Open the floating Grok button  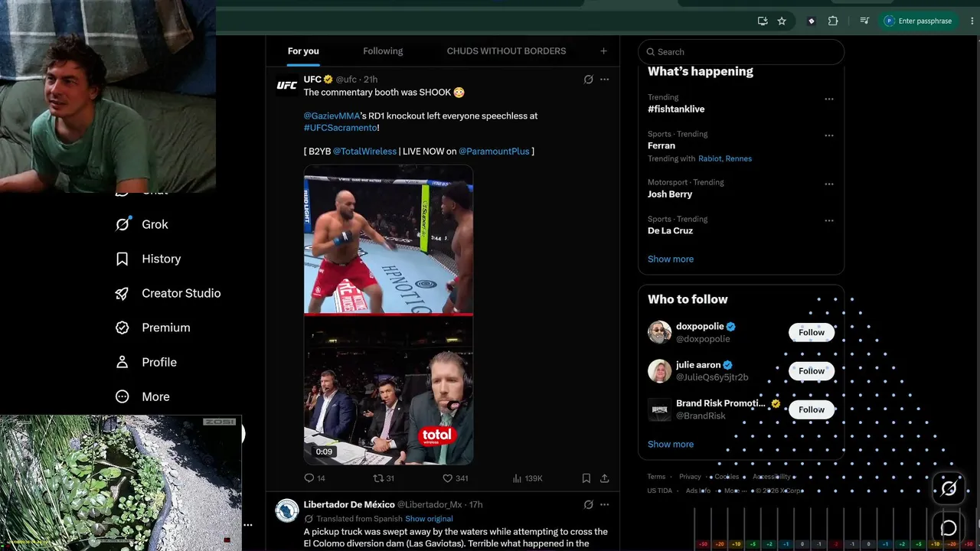tap(949, 488)
